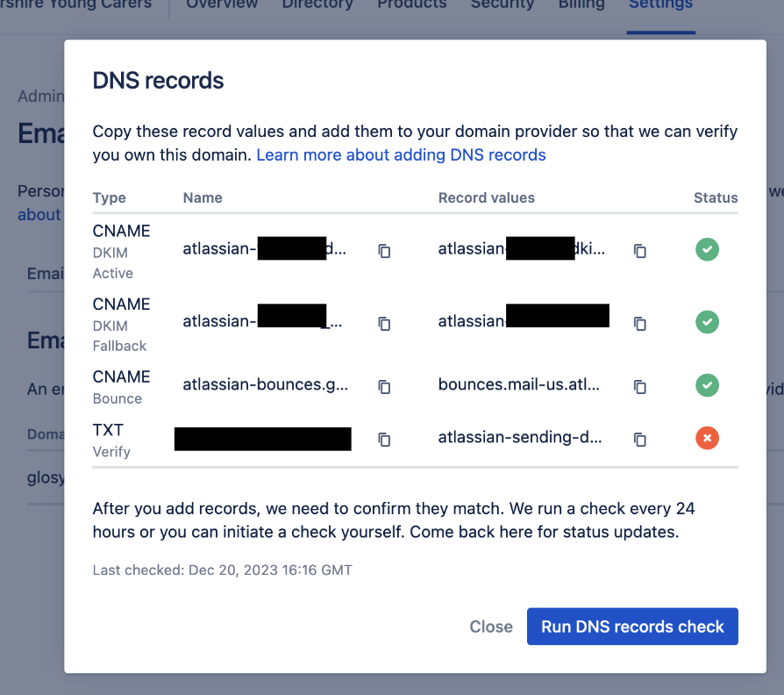The height and width of the screenshot is (695, 784).
Task: Click the green verified status for Bounce record
Action: pos(707,385)
